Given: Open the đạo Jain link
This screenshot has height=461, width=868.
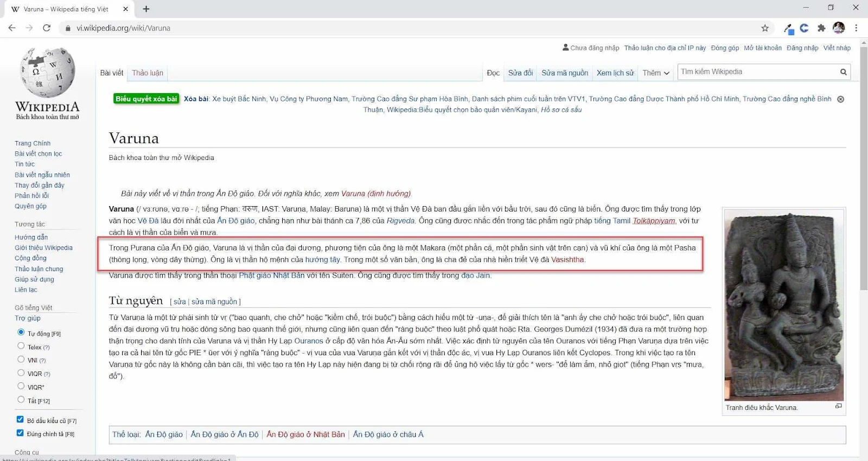Looking at the screenshot, I should (x=475, y=276).
